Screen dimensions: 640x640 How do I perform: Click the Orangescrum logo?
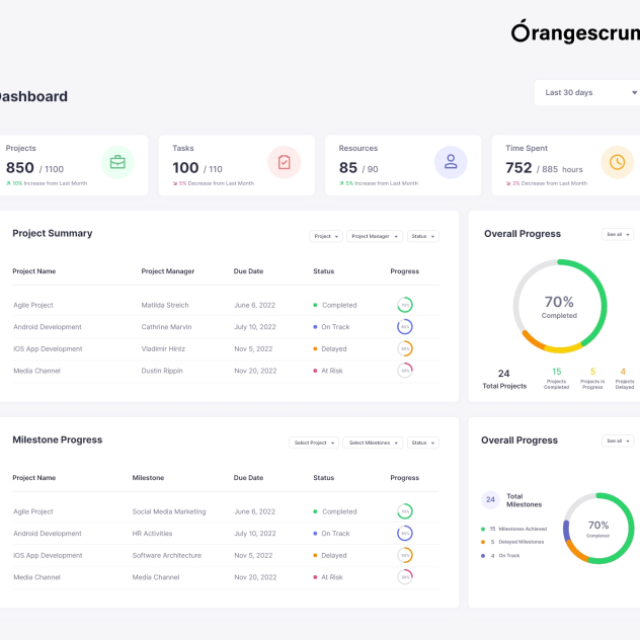coord(576,32)
